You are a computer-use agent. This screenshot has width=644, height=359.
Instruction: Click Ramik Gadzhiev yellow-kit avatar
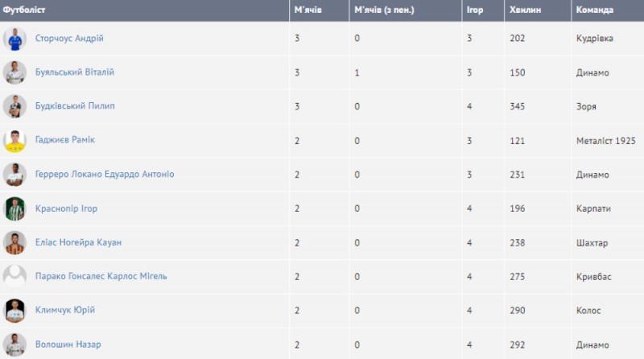(14, 140)
